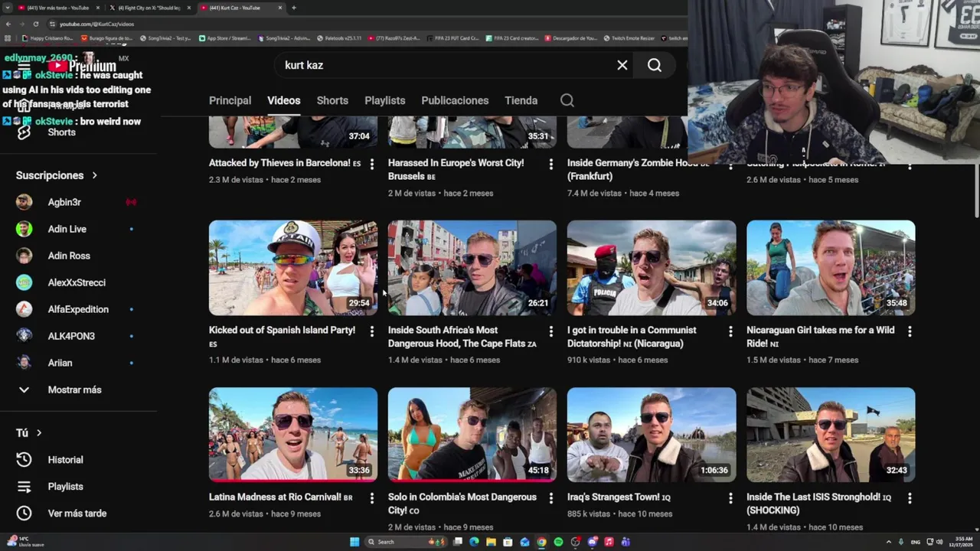The width and height of the screenshot is (980, 551).
Task: Open Inside Germany's Zombie Hood video title
Action: [639, 169]
